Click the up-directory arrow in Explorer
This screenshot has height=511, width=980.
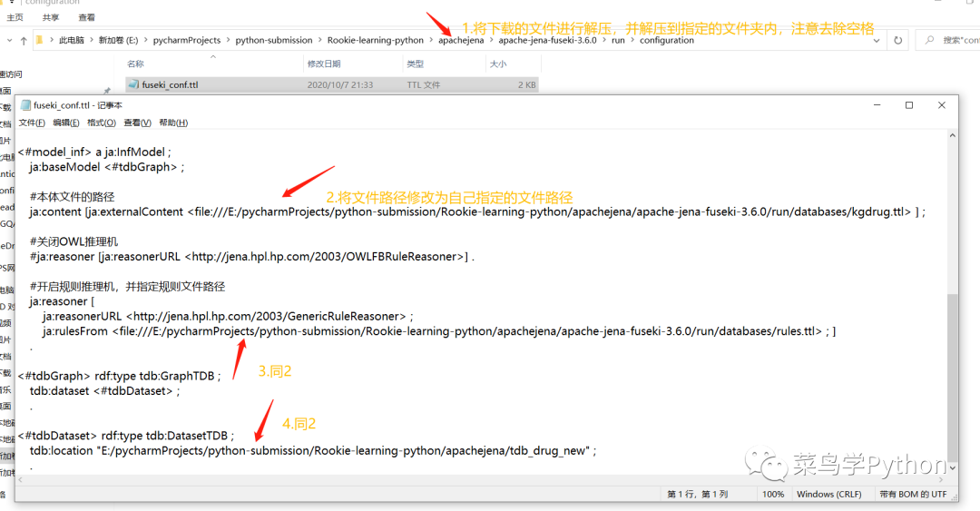[x=23, y=41]
